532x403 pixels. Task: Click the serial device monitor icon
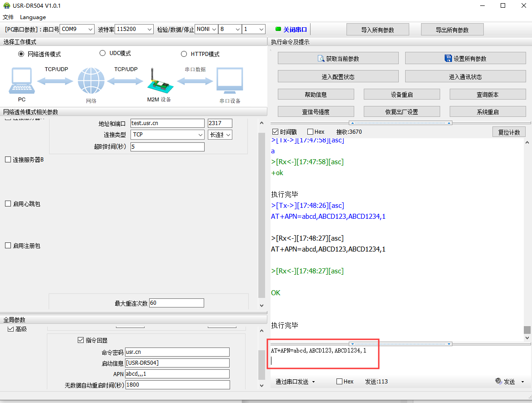point(230,81)
